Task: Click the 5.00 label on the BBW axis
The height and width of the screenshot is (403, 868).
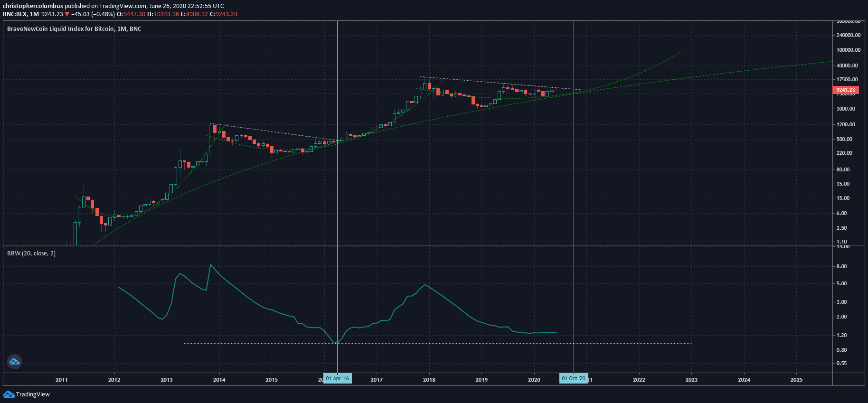Action: [842, 283]
